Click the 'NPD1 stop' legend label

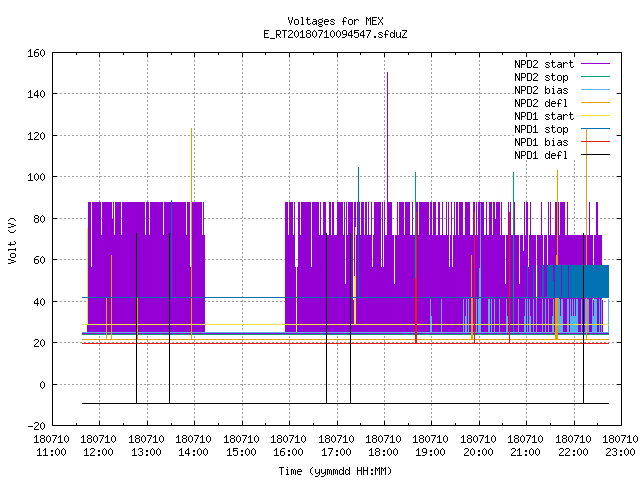[x=541, y=129]
